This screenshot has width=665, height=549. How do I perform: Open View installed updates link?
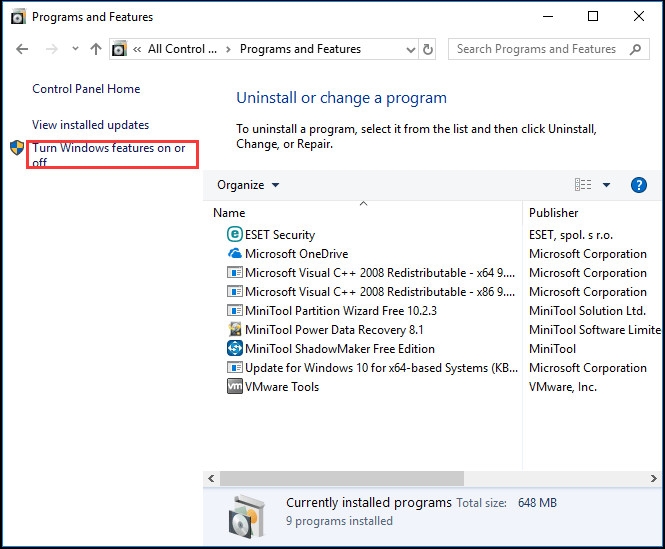90,125
